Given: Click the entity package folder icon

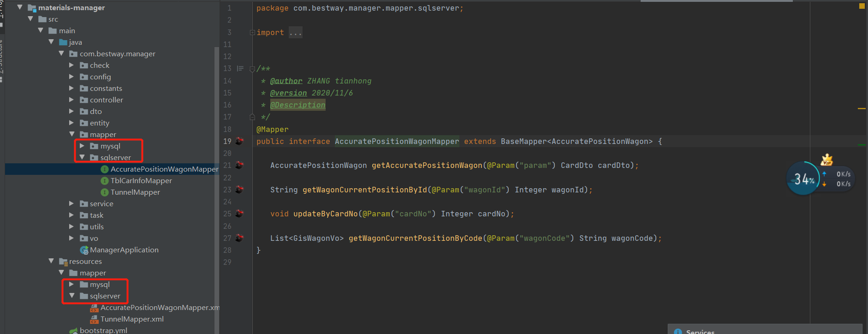Looking at the screenshot, I should [x=84, y=123].
